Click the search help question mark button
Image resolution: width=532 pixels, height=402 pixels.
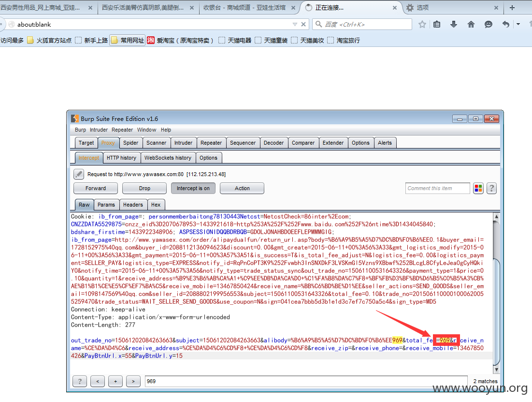click(x=80, y=381)
